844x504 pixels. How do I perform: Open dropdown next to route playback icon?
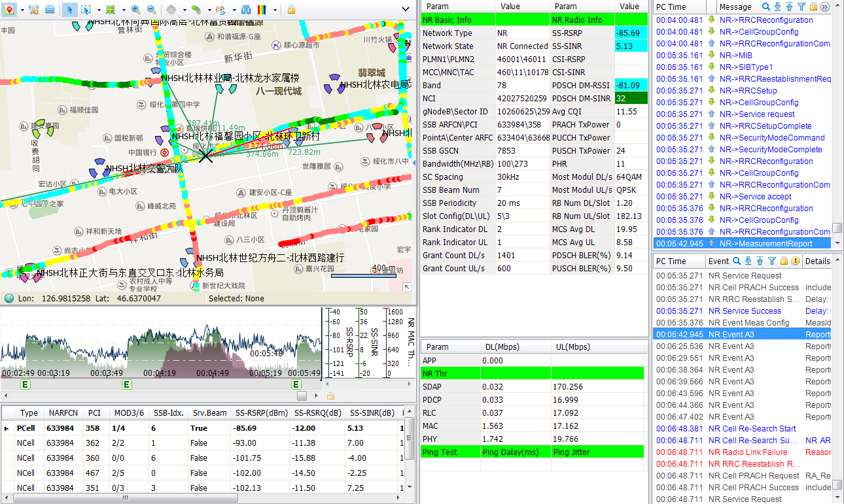pos(233,10)
